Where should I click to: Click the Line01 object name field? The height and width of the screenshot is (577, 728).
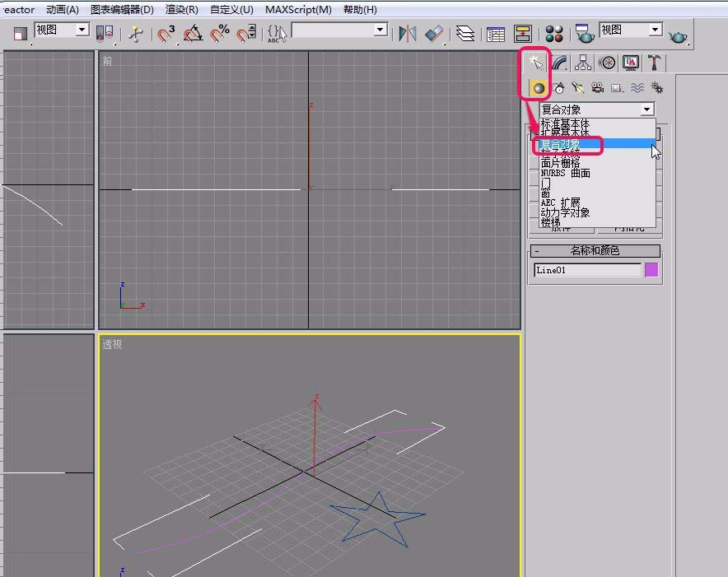587,270
